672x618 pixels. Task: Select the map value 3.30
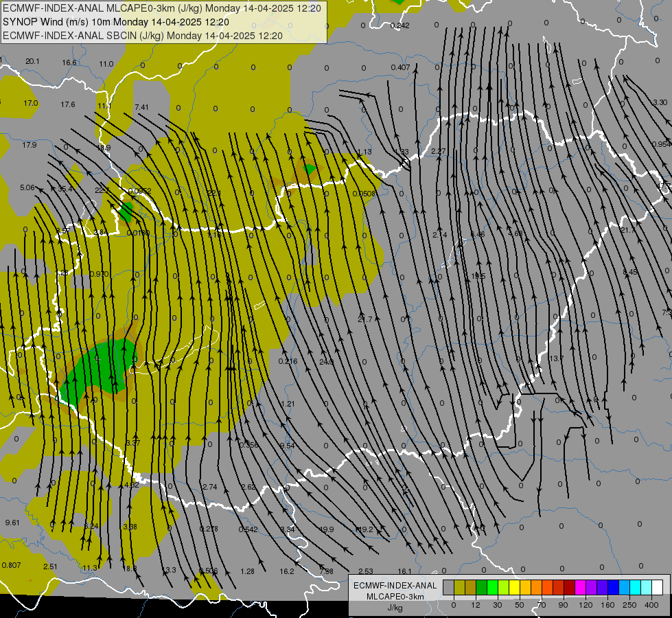660,102
